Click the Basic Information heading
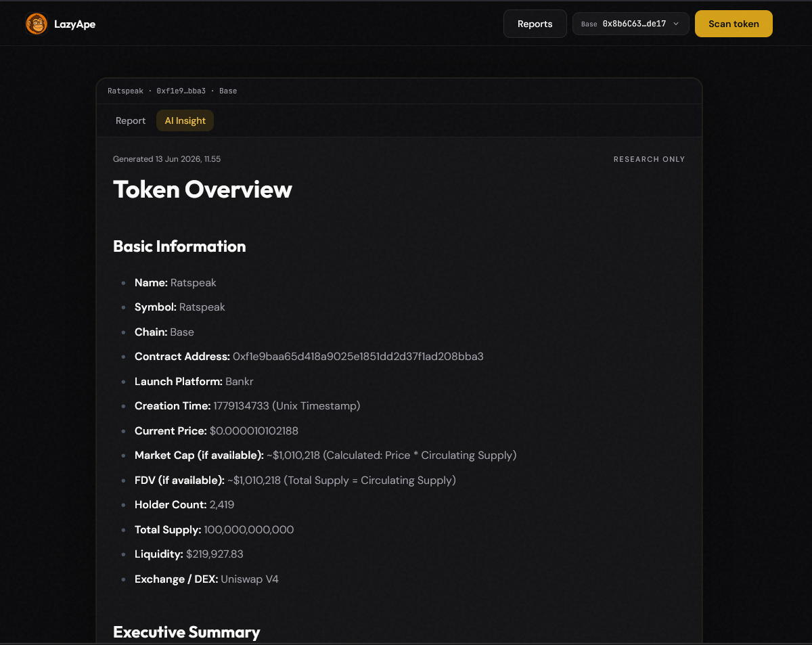812x645 pixels. click(x=179, y=246)
